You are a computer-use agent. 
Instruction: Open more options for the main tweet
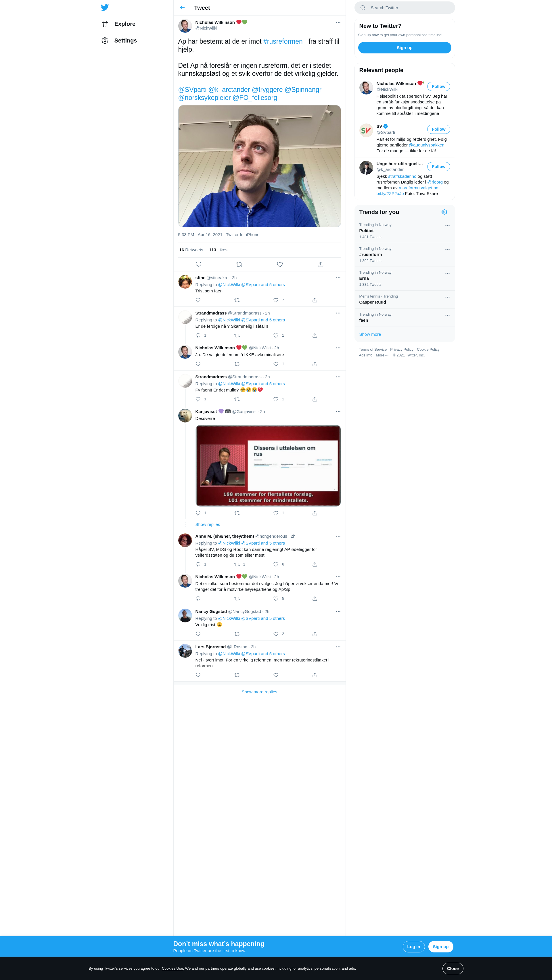coord(338,22)
